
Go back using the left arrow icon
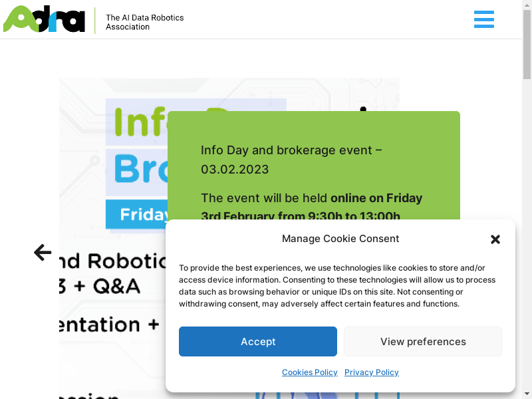coord(43,253)
